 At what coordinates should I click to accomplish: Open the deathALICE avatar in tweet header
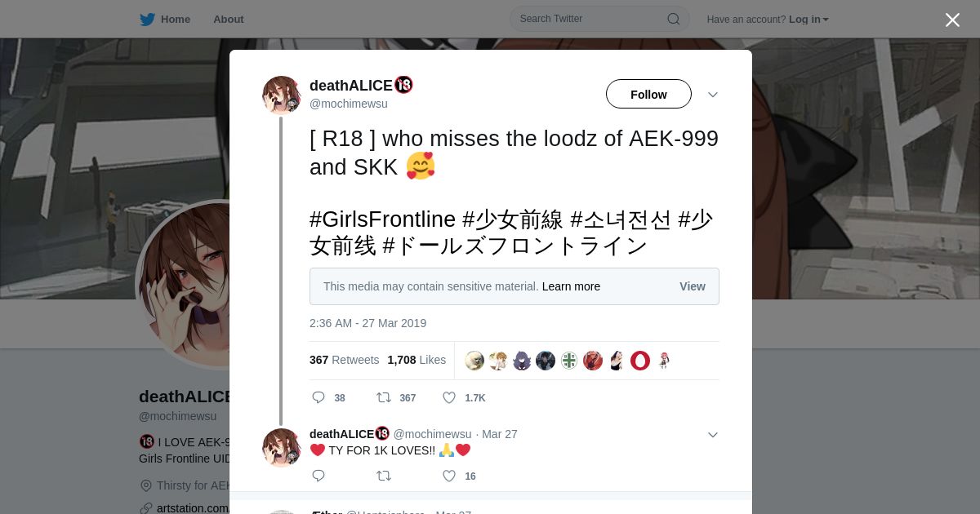[x=282, y=95]
